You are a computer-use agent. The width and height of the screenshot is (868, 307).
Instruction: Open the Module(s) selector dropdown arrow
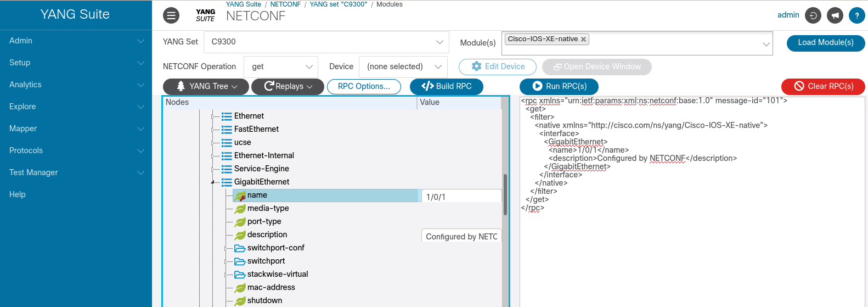(x=766, y=44)
